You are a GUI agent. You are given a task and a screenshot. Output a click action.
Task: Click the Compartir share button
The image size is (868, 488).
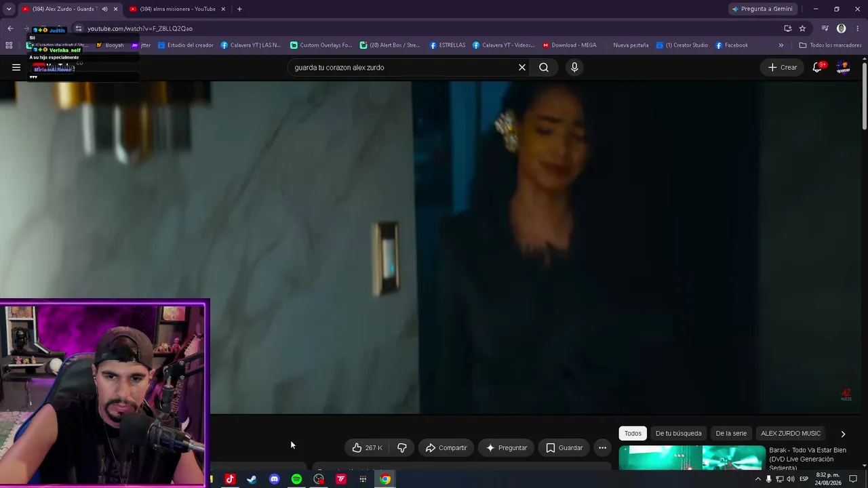[446, 447]
